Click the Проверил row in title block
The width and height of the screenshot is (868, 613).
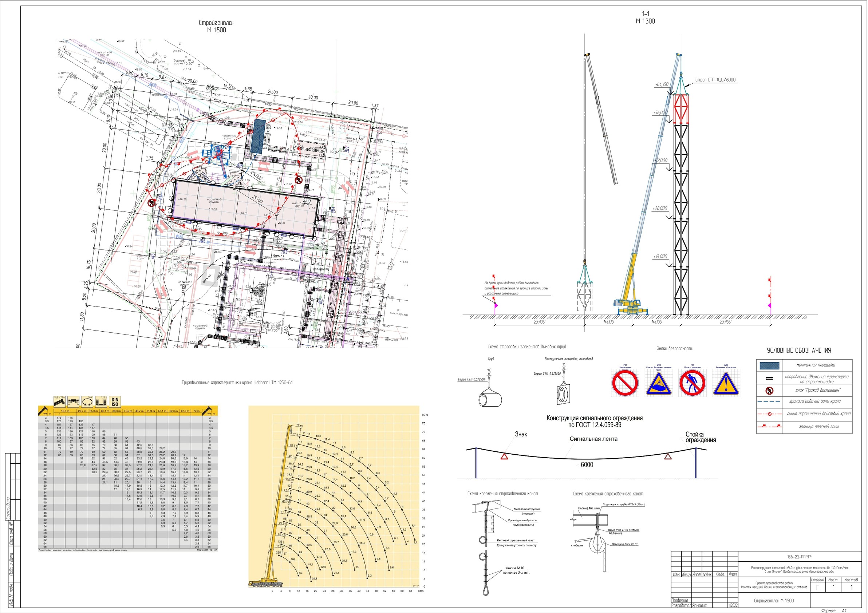point(705,601)
